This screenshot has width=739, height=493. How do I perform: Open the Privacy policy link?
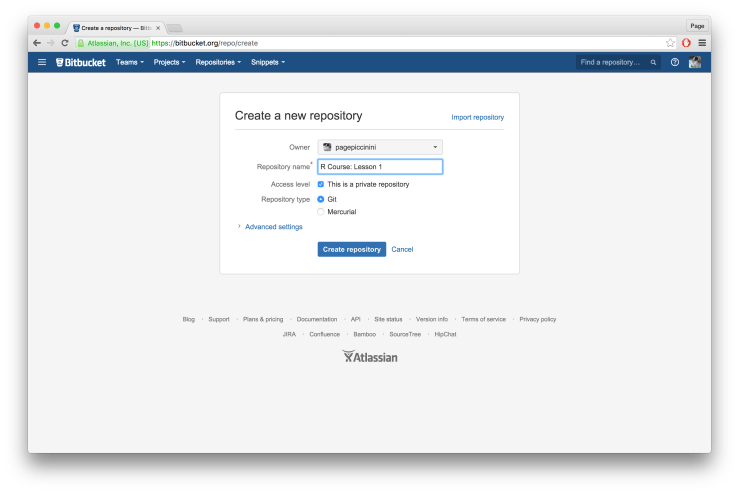(538, 319)
